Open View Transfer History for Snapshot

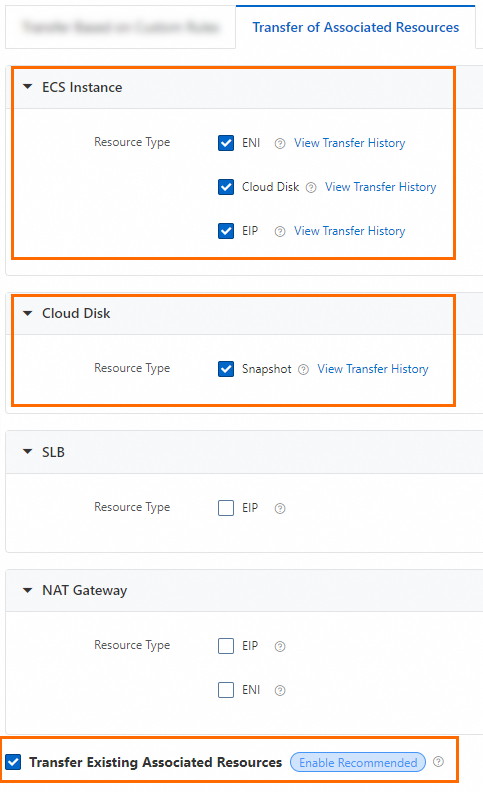point(373,369)
